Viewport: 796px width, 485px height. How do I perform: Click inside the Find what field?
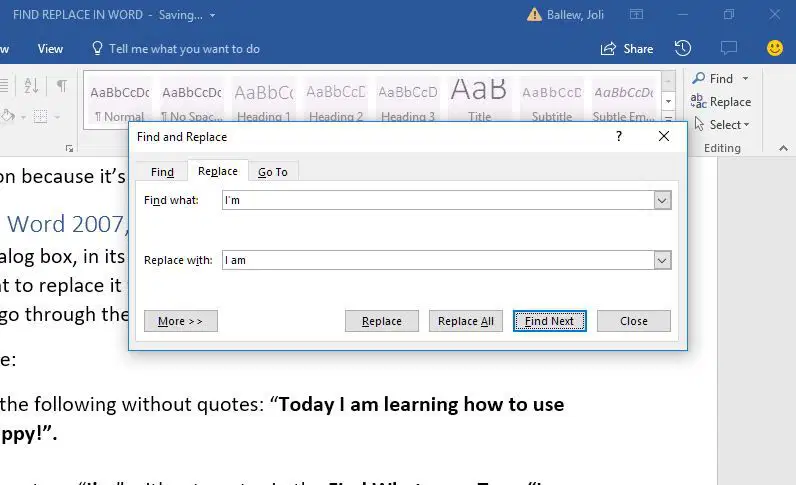coord(438,200)
